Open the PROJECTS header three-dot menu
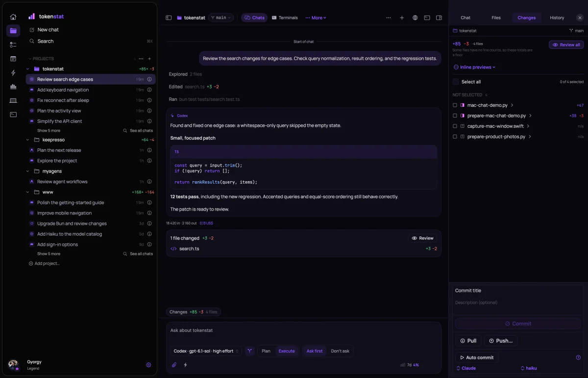588x378 pixels. 141,59
